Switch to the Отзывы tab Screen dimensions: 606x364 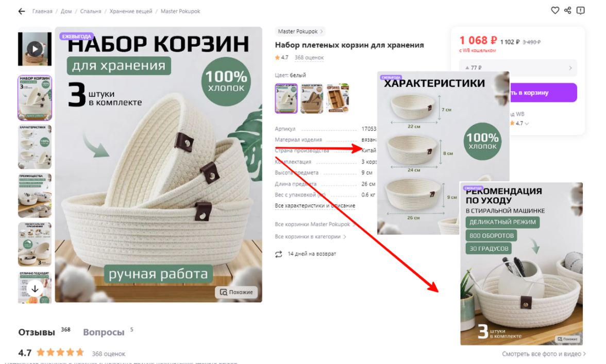pyautogui.click(x=37, y=333)
